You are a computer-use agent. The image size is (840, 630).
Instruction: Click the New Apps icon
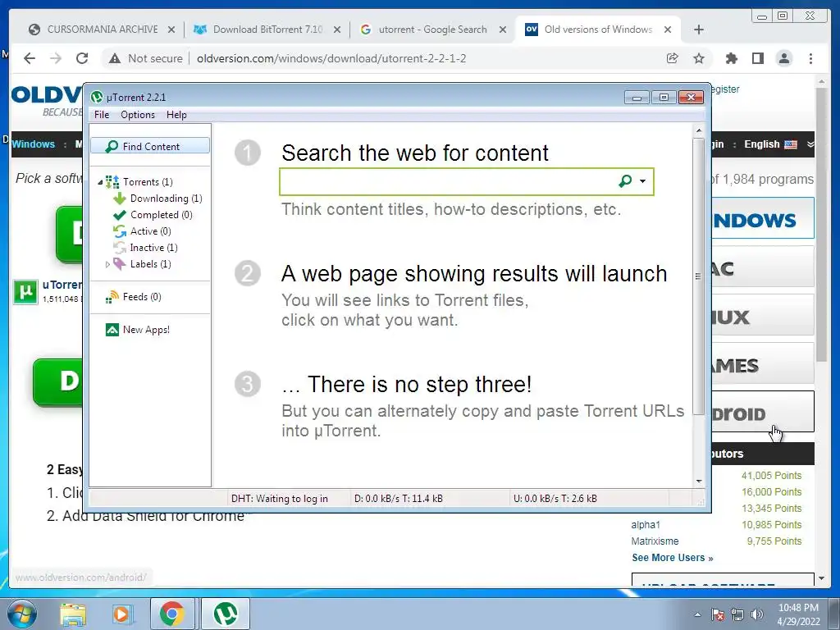[112, 330]
